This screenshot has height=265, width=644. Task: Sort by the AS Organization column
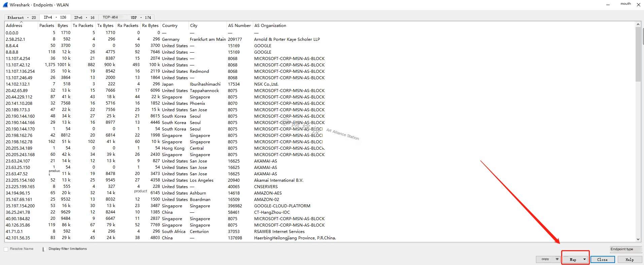(270, 26)
